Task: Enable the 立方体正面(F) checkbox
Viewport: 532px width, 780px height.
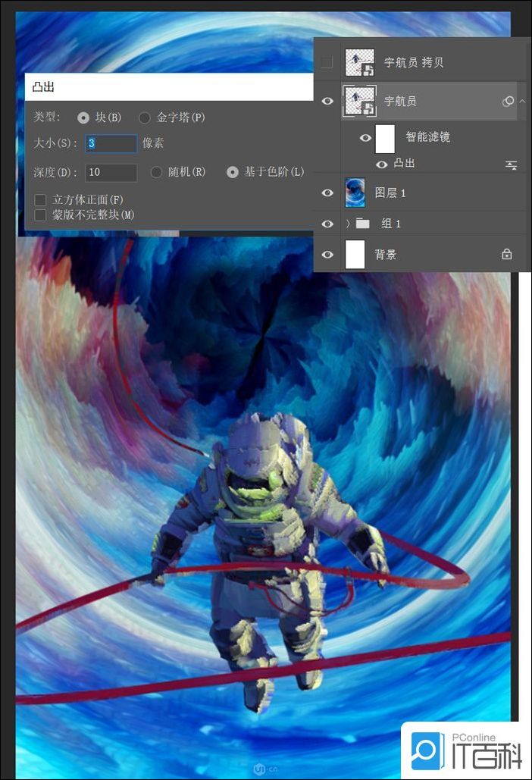Action: click(40, 200)
